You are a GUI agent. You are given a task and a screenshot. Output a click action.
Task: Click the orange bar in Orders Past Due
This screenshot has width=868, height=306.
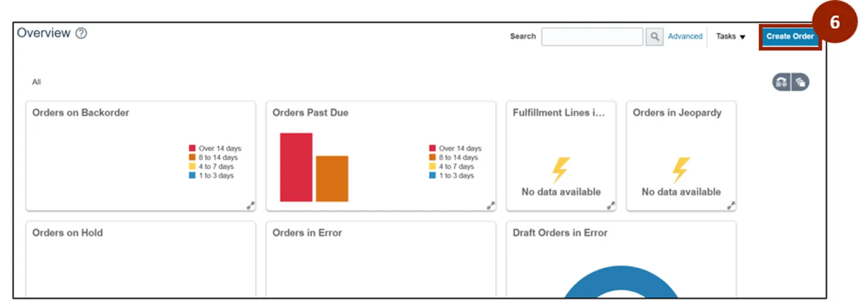click(x=332, y=179)
